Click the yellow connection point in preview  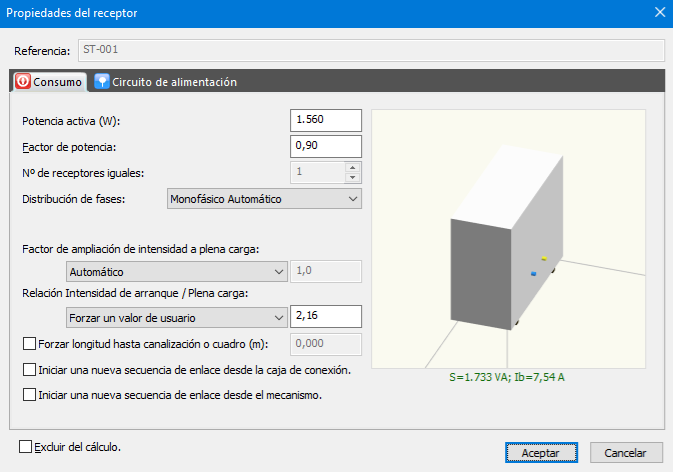pyautogui.click(x=544, y=258)
